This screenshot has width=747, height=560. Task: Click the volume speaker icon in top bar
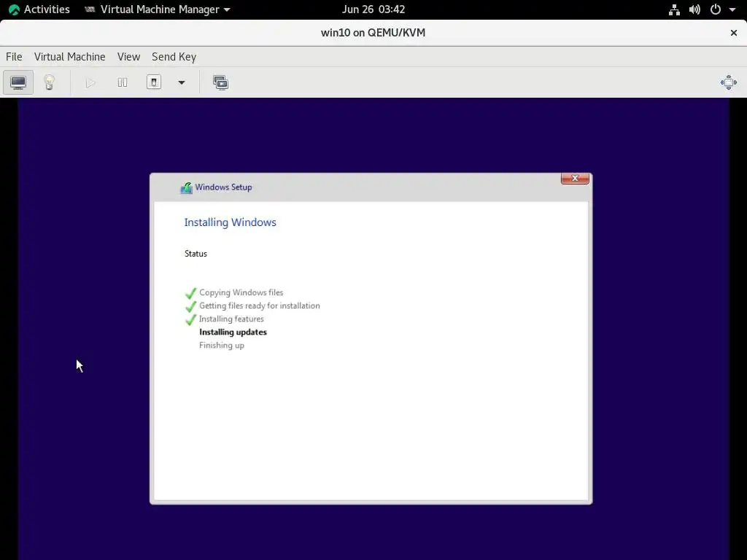click(694, 9)
